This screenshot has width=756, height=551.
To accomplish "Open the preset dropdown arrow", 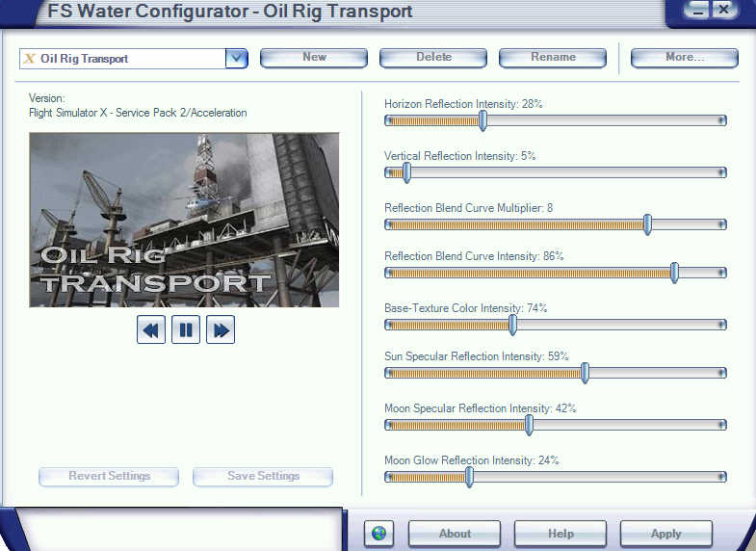I will pos(237,59).
